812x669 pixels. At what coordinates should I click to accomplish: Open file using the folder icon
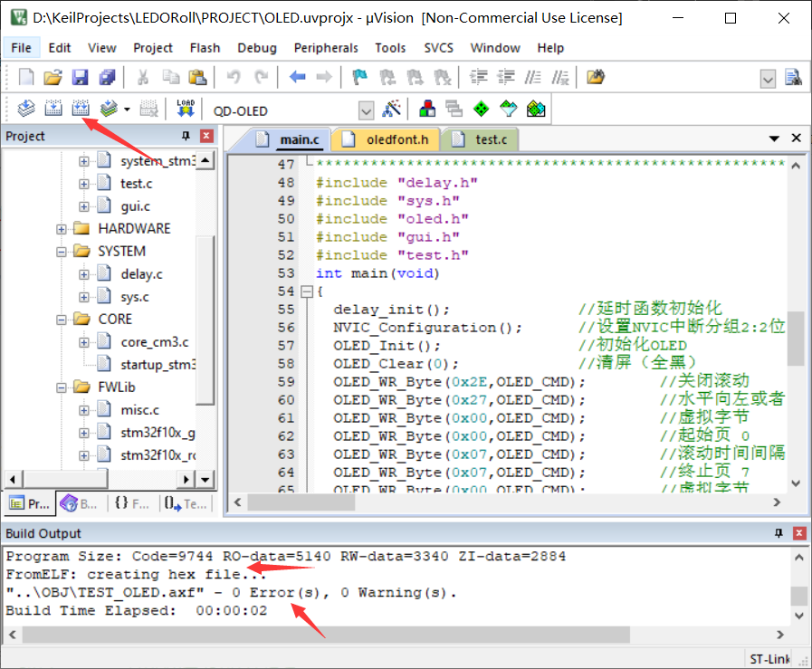pyautogui.click(x=53, y=77)
